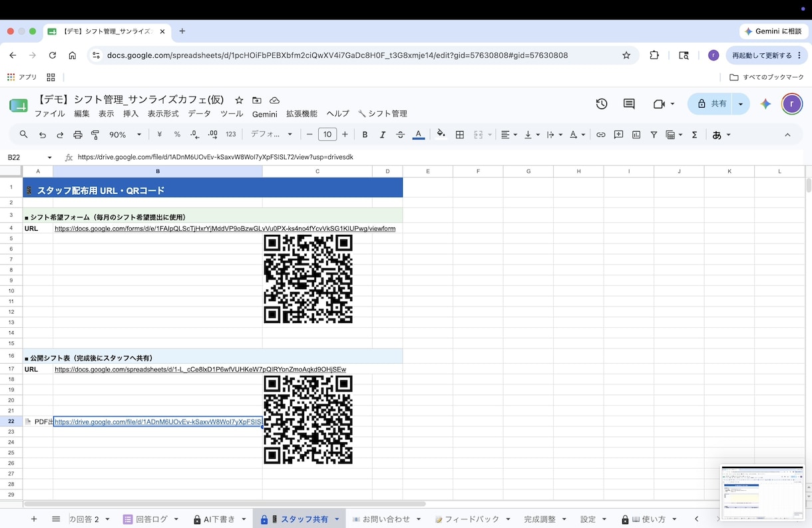
Task: Open the search the menus magnifier tool
Action: click(x=24, y=134)
